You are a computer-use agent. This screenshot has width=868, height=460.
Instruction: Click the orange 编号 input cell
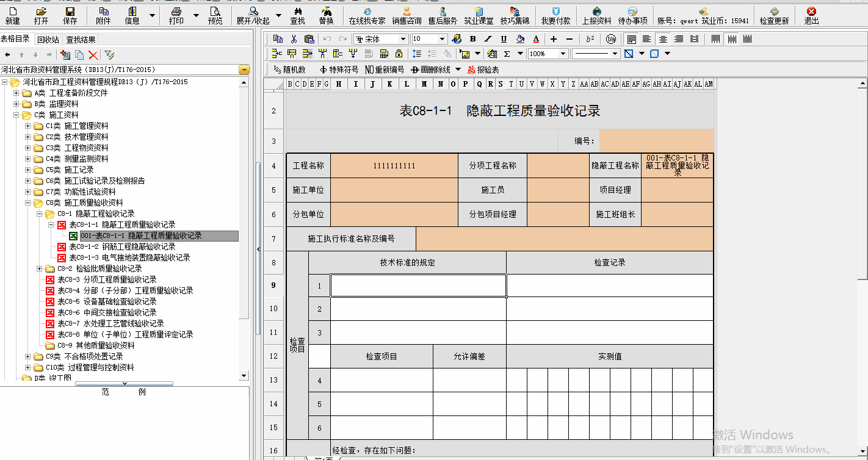coord(656,141)
